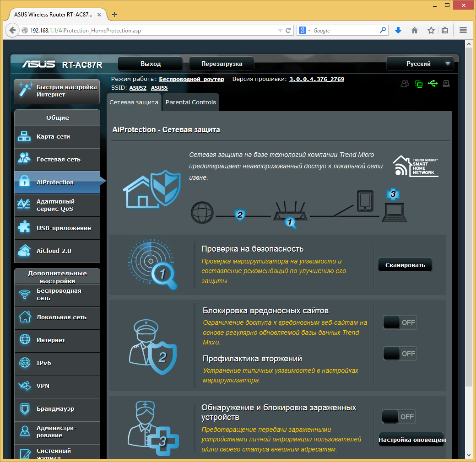
Task: Click the Guest Network people icon
Action: (x=24, y=159)
